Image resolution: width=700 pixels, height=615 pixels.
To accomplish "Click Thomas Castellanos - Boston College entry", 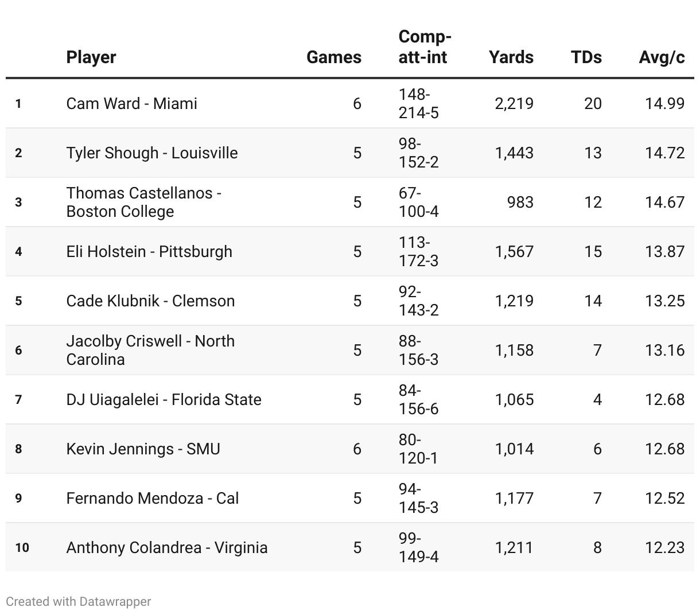I will (x=143, y=202).
